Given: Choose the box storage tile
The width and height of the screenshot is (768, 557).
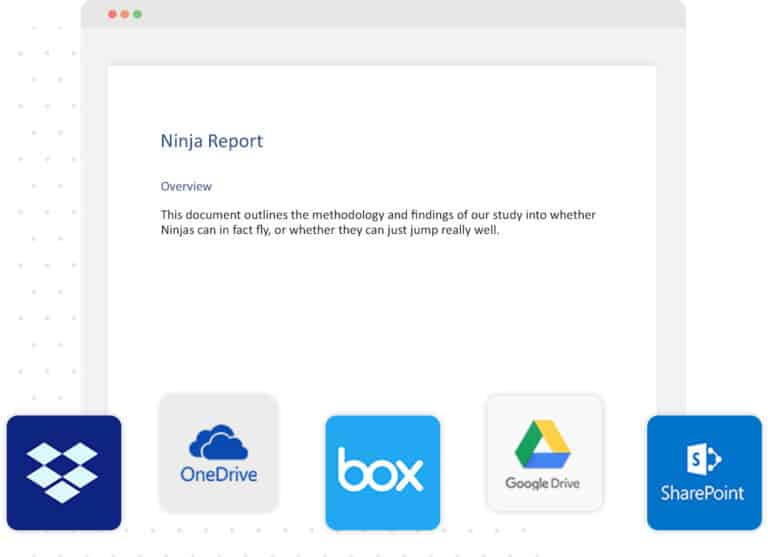Looking at the screenshot, I should pos(383,473).
